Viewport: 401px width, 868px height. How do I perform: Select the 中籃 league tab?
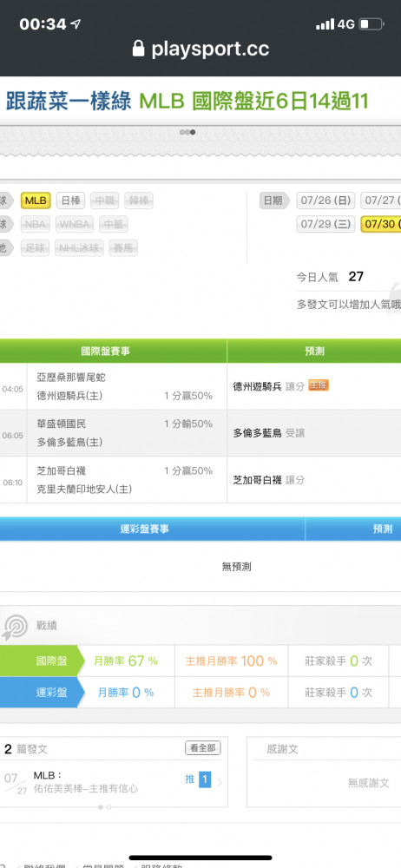tap(114, 224)
